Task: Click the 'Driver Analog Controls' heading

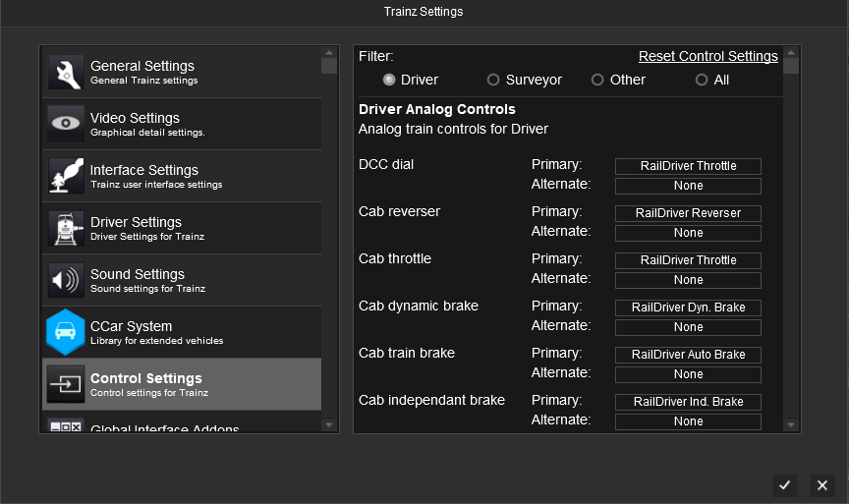Action: [x=437, y=109]
